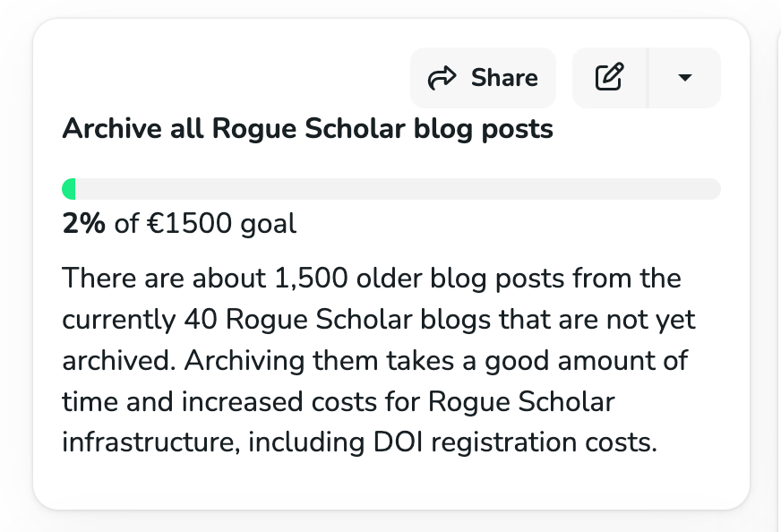Click the bold "2%" progress value
The width and height of the screenshot is (781, 532).
[84, 223]
